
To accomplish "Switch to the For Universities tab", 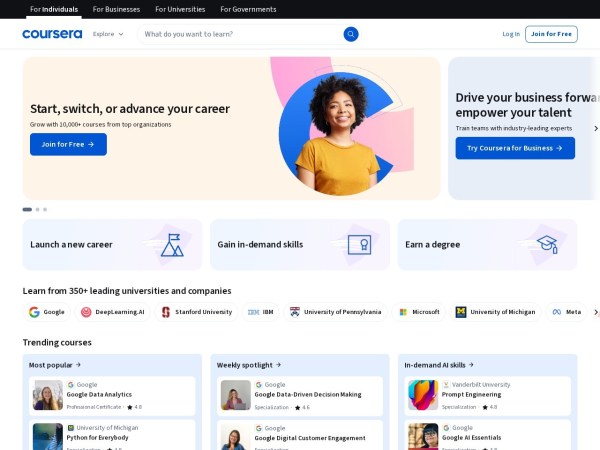I will pos(180,9).
